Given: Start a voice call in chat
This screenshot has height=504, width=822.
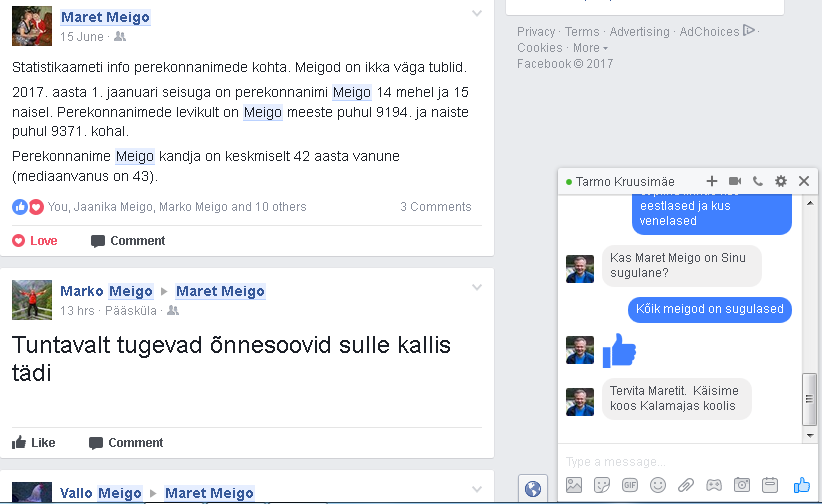Looking at the screenshot, I should (x=758, y=181).
